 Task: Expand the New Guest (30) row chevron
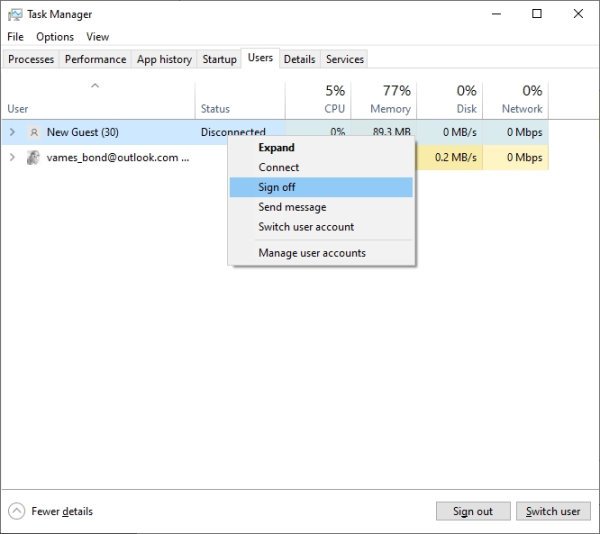pos(12,132)
